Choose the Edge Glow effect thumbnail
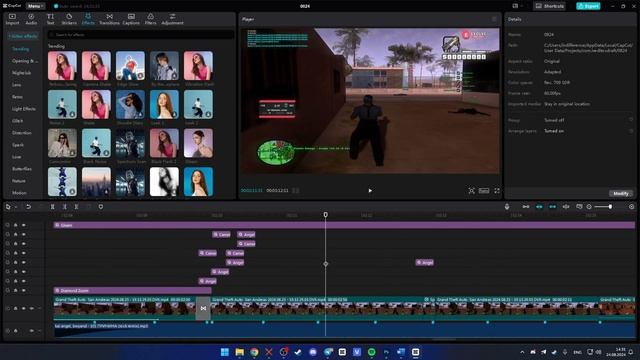 (130, 66)
